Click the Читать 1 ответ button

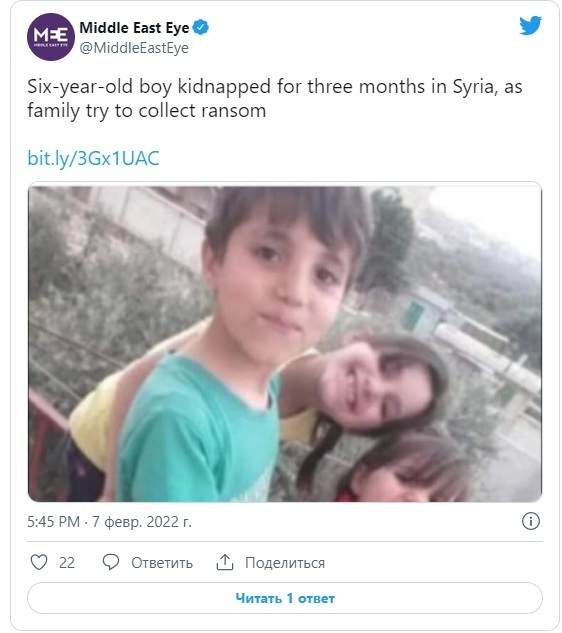(x=285, y=598)
